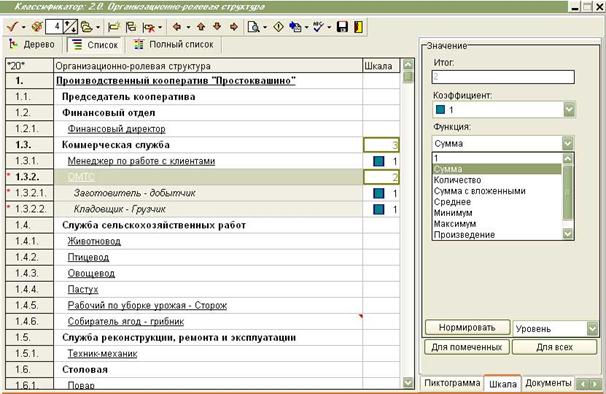Click the blue swatch in Коэффициент field
Viewport: 606px width, 394px height.
click(x=440, y=110)
